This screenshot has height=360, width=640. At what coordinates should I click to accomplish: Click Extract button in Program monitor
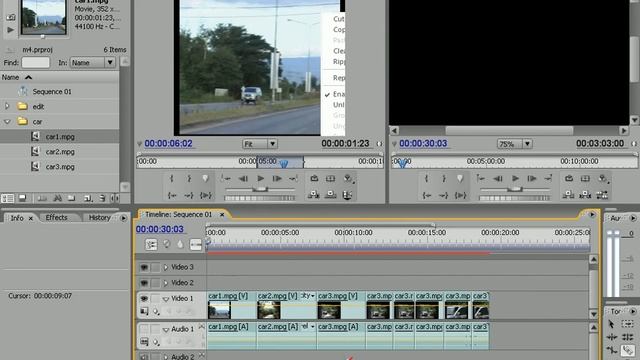point(585,195)
